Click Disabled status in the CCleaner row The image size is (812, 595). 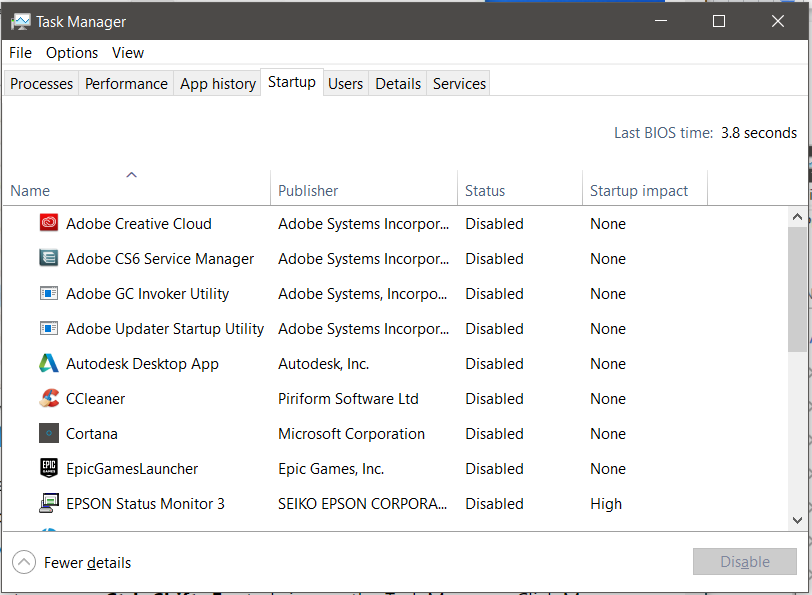point(495,399)
